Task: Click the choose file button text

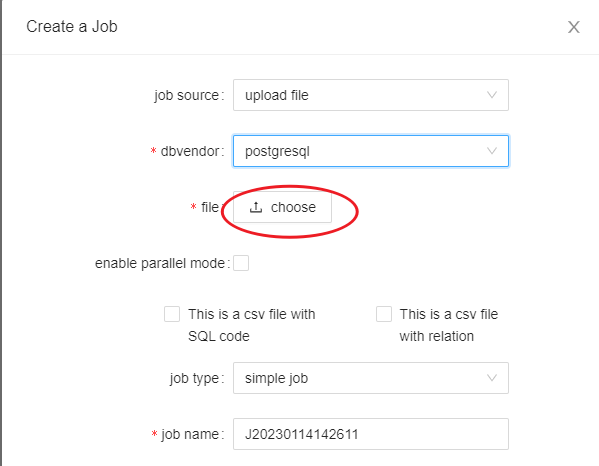Action: point(293,207)
